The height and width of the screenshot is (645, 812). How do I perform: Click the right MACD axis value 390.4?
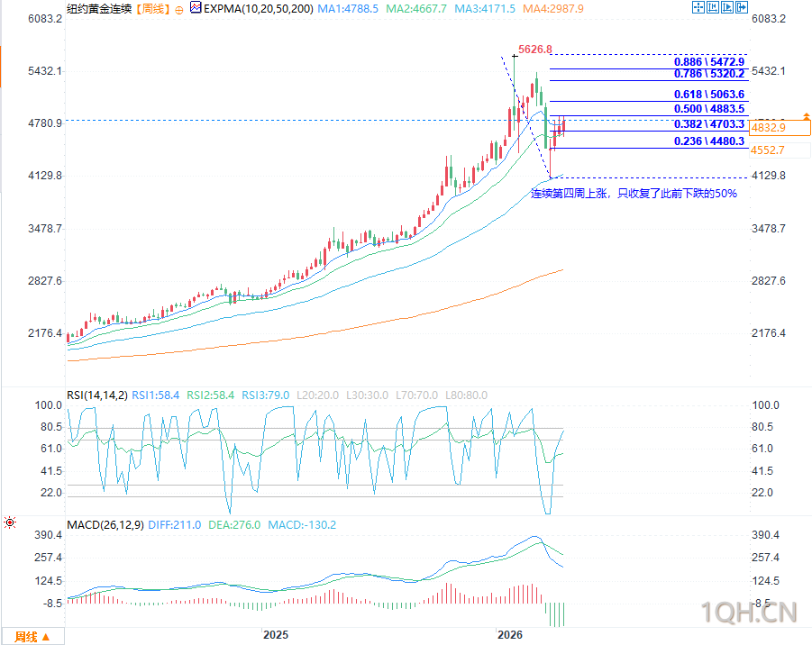pyautogui.click(x=765, y=535)
